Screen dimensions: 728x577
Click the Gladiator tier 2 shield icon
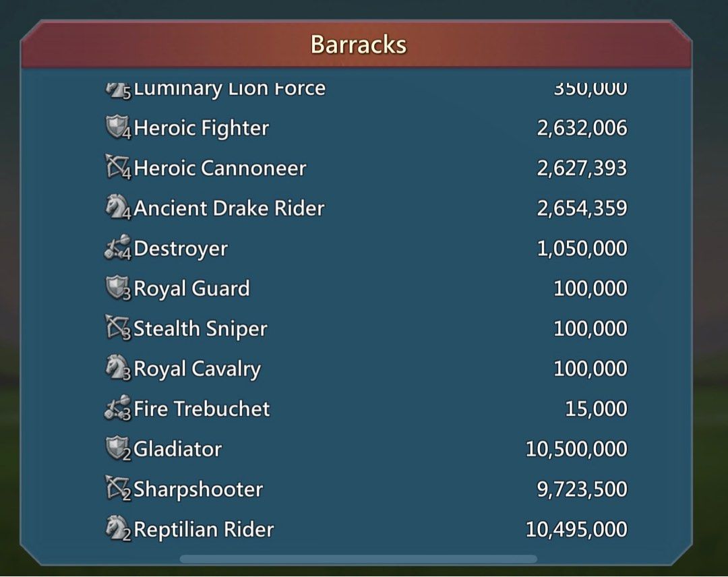click(x=118, y=448)
